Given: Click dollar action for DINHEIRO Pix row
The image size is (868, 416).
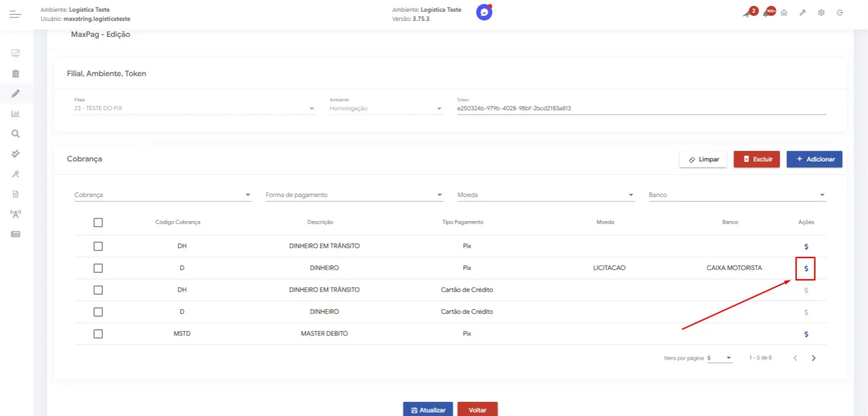Looking at the screenshot, I should (x=806, y=268).
